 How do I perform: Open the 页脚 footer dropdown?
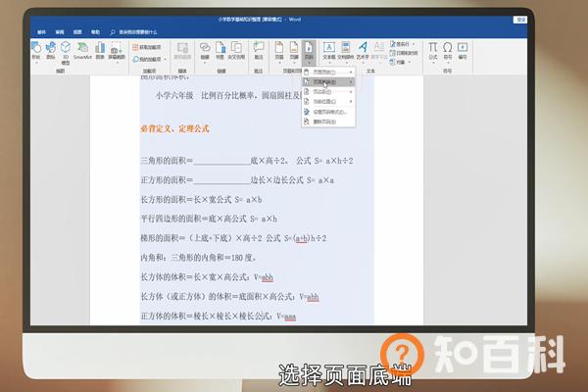point(294,52)
